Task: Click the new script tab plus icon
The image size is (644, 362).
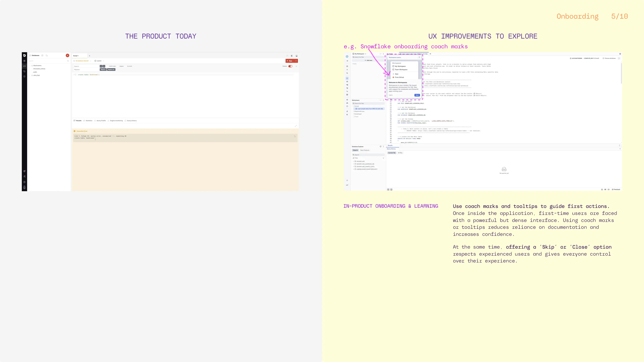Action: pyautogui.click(x=90, y=56)
